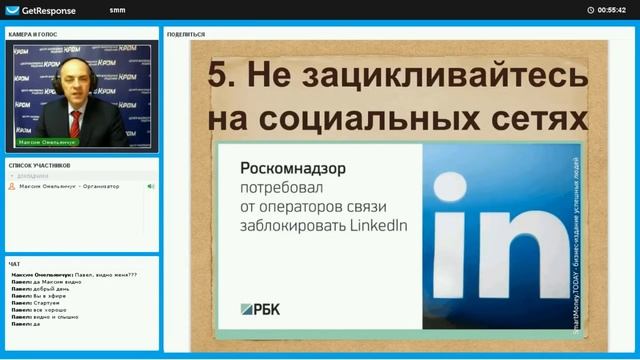This screenshot has height=360, width=640.
Task: Click the chat message "добрый день"
Action: (51, 289)
